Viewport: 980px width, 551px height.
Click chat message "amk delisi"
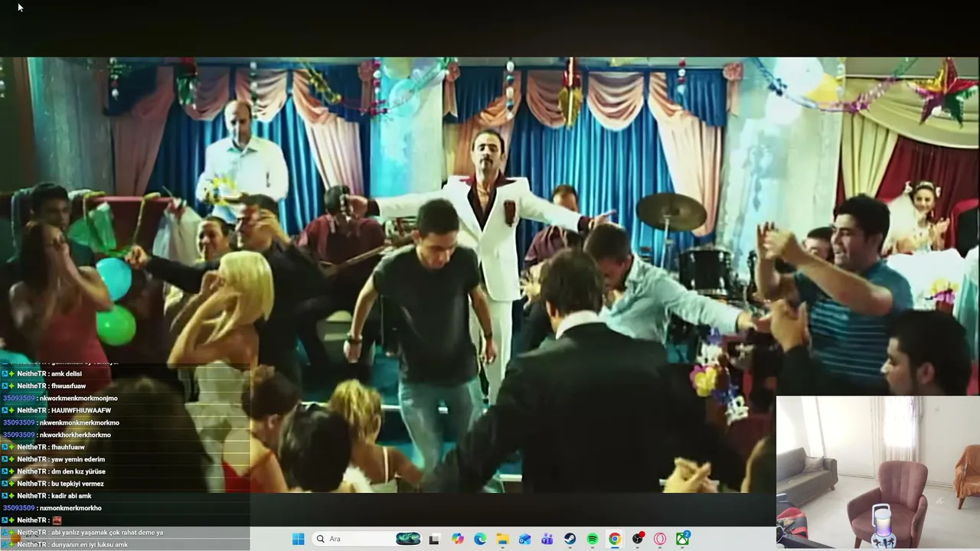(x=67, y=373)
